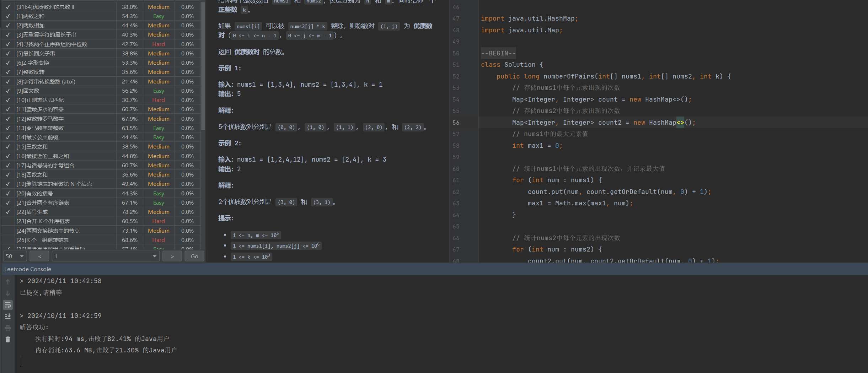Open problem [20]有效的括号
The height and width of the screenshot is (373, 868).
click(34, 193)
